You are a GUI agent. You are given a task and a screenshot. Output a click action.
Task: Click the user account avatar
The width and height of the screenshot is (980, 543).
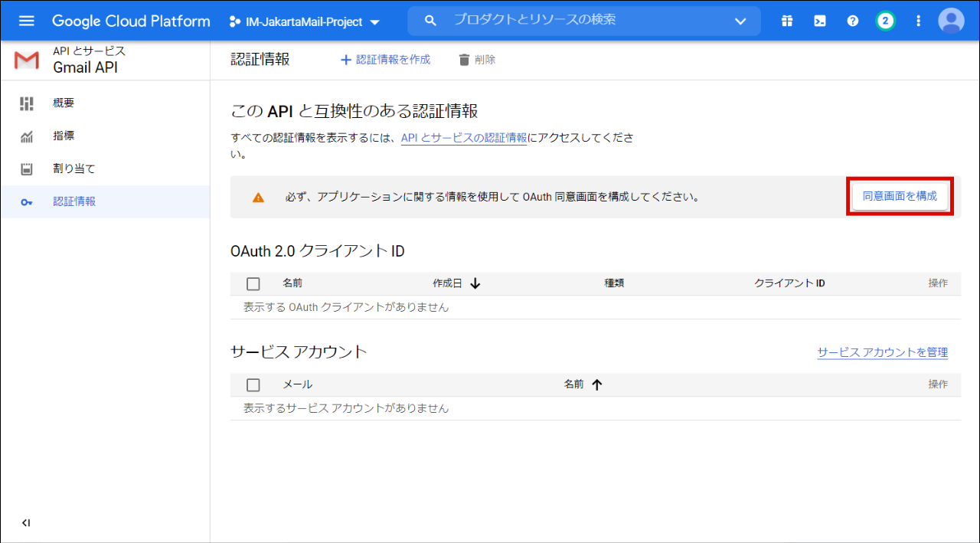pos(951,21)
